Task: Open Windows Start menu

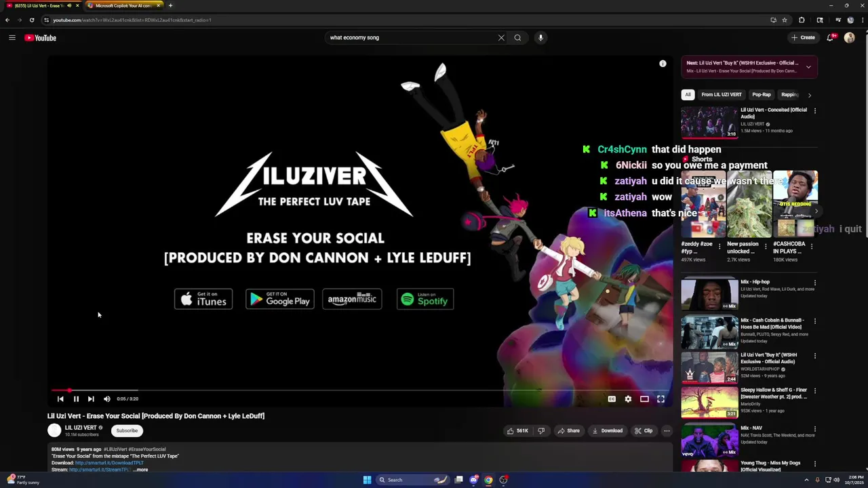Action: [367, 480]
